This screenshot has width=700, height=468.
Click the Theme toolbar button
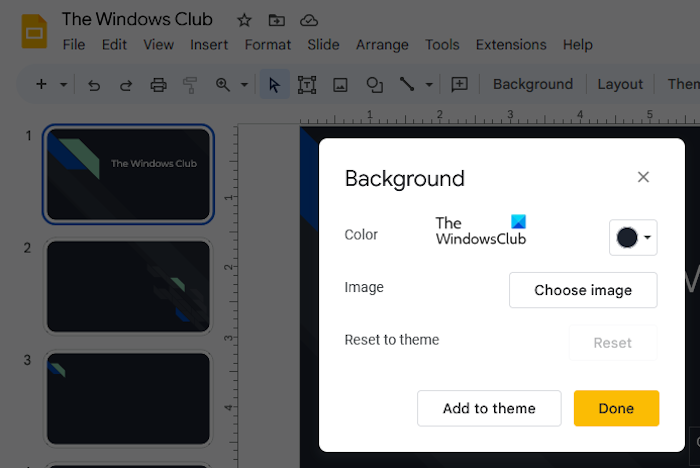683,84
